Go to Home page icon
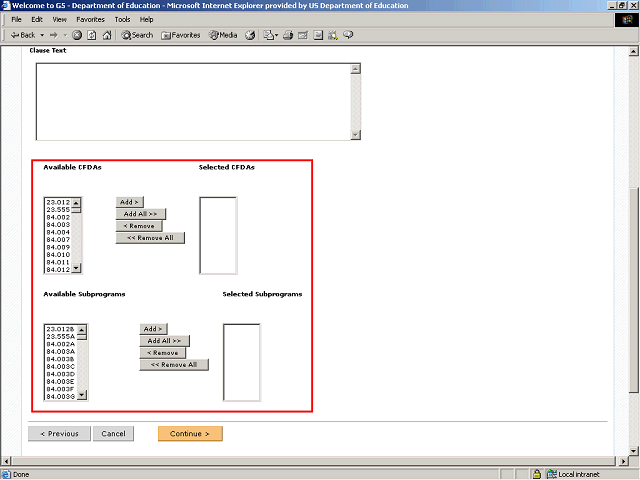640x480 pixels. [107, 35]
